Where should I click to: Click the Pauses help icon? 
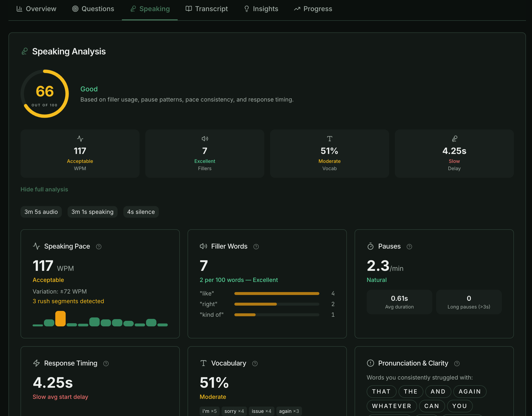[409, 247]
